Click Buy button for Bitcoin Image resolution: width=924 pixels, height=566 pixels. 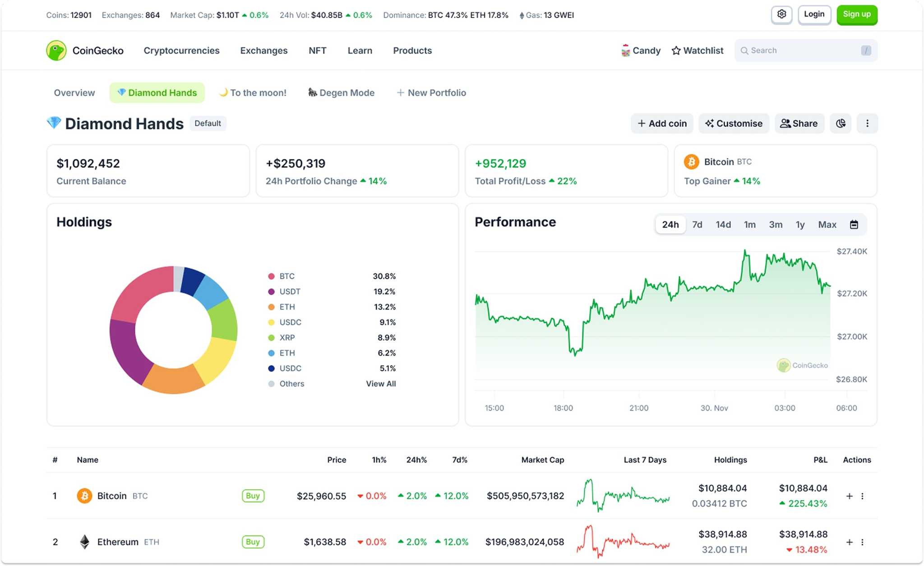[253, 496]
